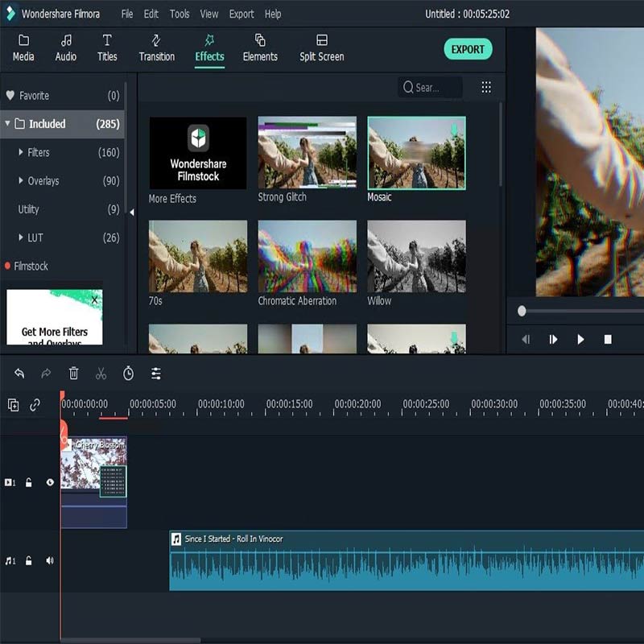
Task: Select the Strong Glitch effect
Action: (308, 153)
